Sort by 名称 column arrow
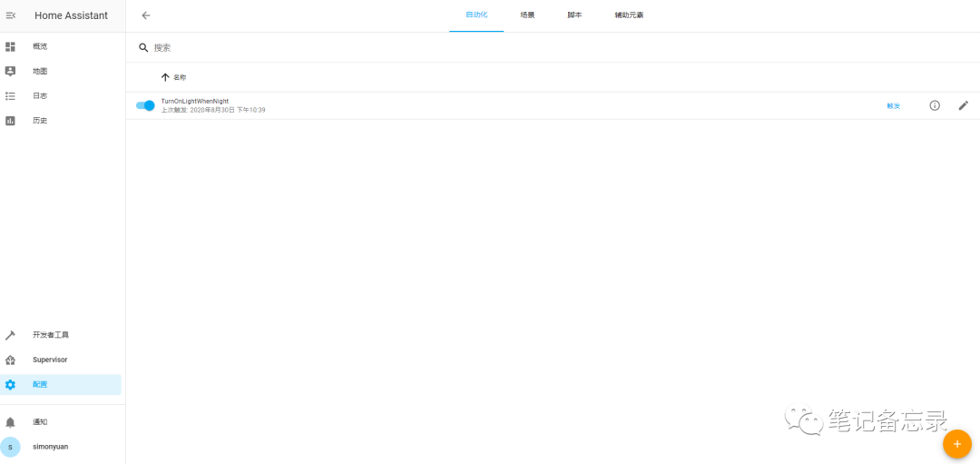The height and width of the screenshot is (464, 980). click(165, 77)
